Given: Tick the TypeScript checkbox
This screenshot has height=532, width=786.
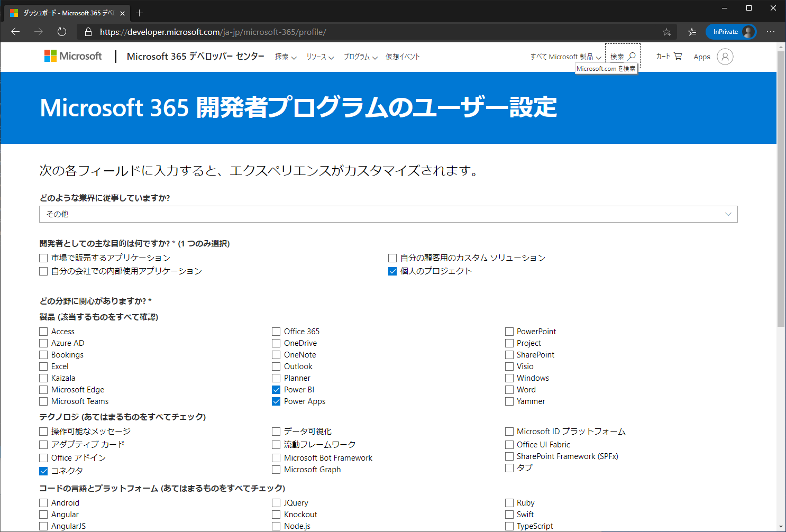Looking at the screenshot, I should (509, 526).
